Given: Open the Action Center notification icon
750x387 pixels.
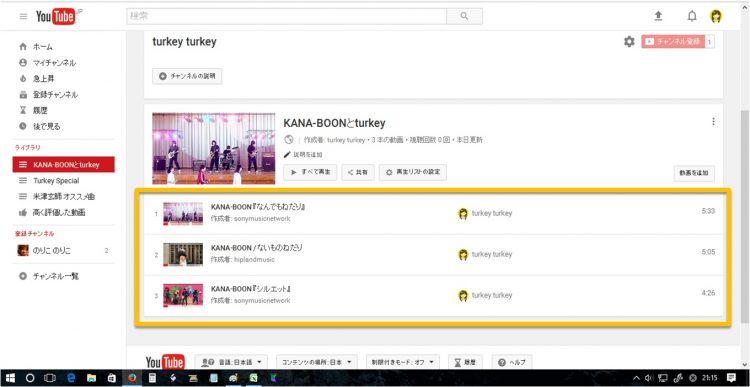Looking at the screenshot, I should 731,377.
